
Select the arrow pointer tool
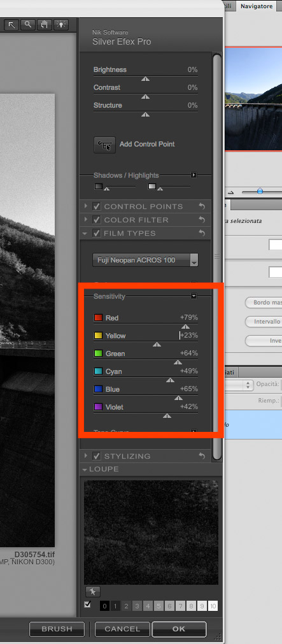point(12,25)
